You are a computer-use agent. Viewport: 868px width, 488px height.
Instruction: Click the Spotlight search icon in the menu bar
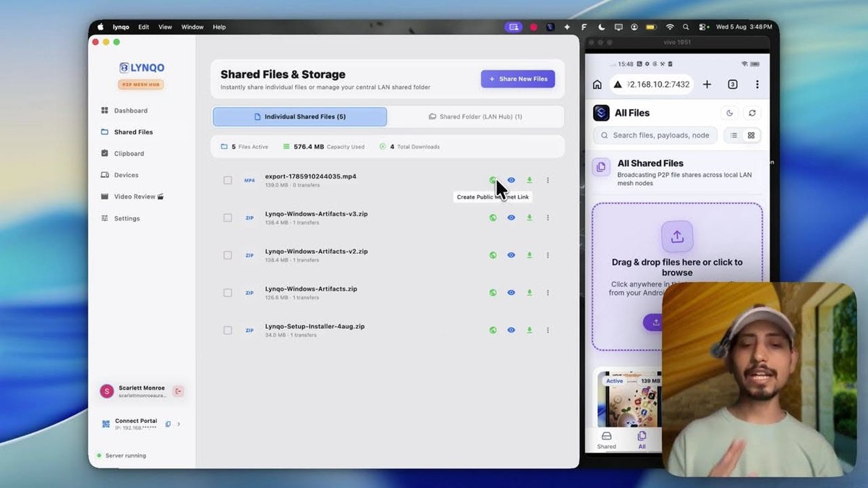(x=686, y=27)
